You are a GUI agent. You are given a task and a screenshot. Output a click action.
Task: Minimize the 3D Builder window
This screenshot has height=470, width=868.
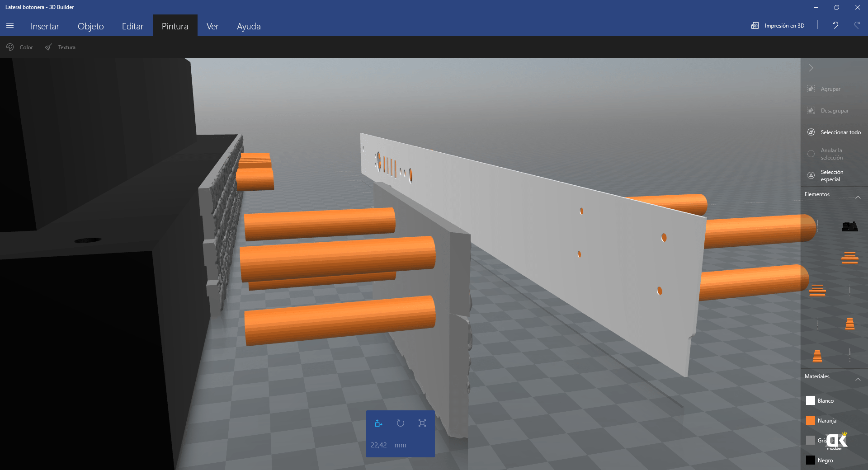click(816, 7)
